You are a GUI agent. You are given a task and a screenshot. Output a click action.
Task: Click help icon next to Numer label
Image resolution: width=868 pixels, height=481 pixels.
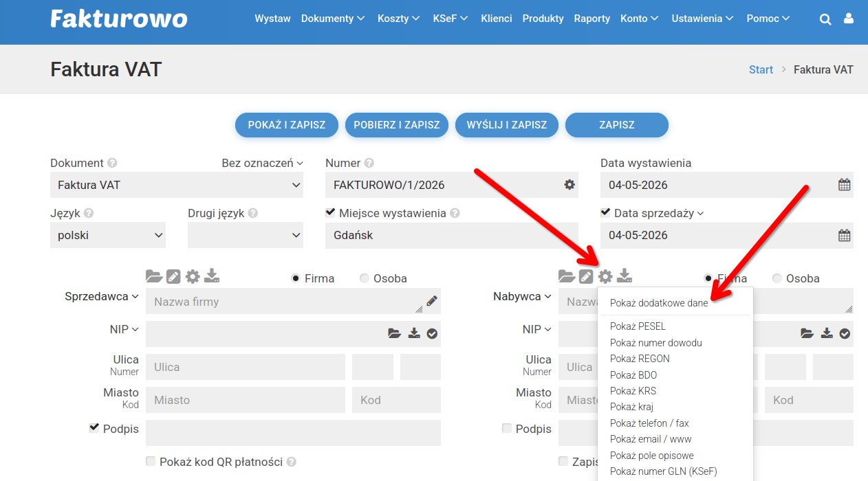(x=369, y=164)
